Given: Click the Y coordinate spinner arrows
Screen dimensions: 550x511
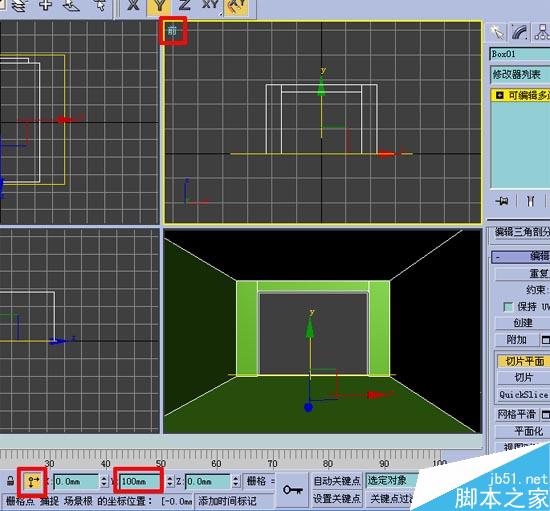Looking at the screenshot, I should pos(170,481).
